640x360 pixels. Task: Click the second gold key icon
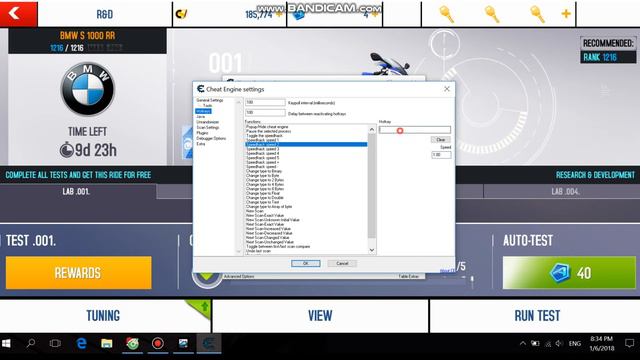pyautogui.click(x=492, y=14)
